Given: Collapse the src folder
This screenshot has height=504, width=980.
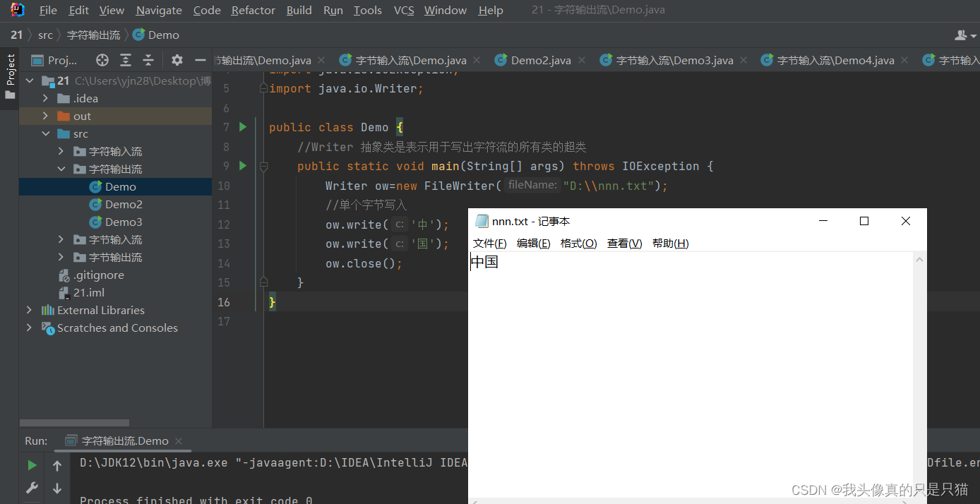Looking at the screenshot, I should pyautogui.click(x=45, y=133).
